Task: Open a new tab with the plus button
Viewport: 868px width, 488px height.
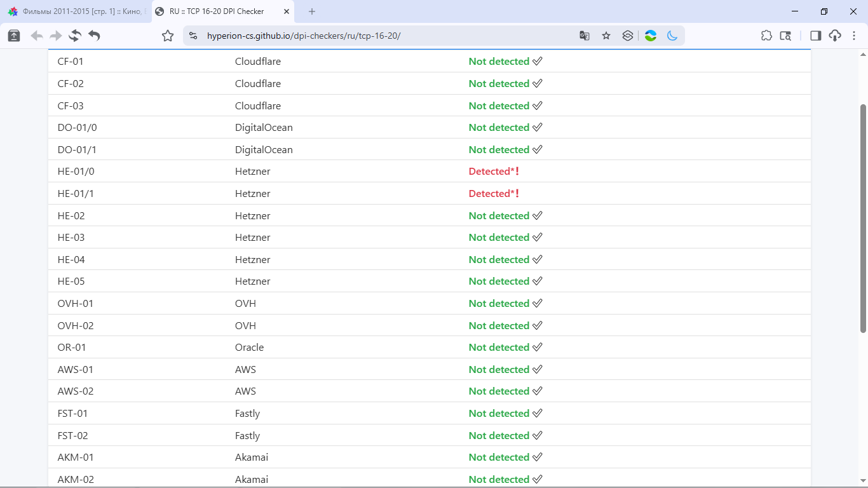Action: (312, 11)
